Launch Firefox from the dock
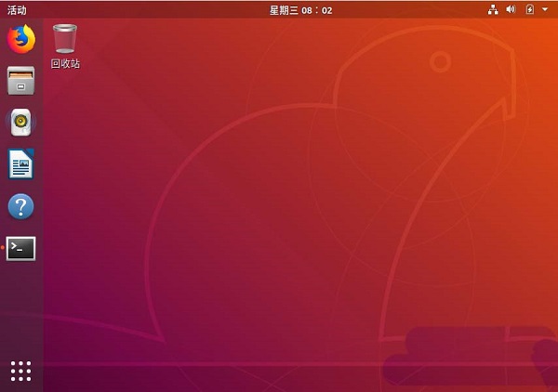Viewport: 558px width, 392px height. coord(20,39)
